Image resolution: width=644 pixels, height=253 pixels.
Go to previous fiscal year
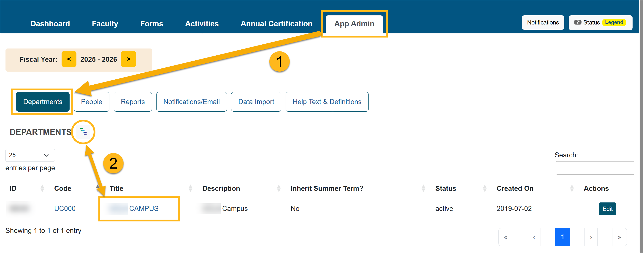(69, 59)
